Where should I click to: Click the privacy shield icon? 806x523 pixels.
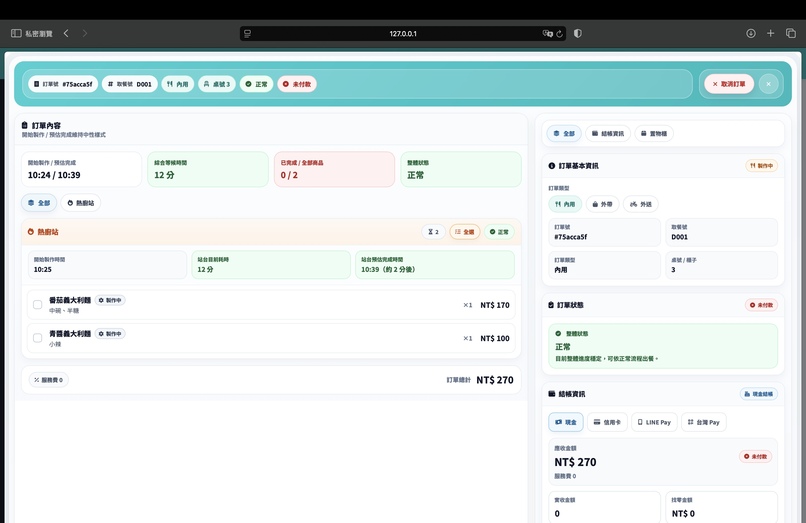578,33
